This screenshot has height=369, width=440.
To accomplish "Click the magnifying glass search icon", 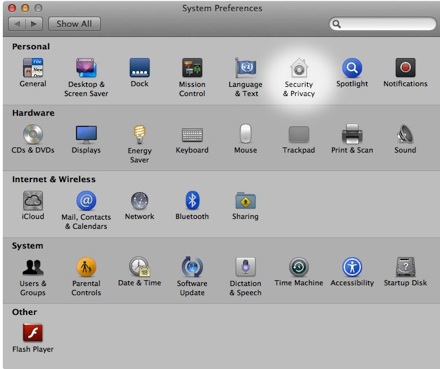I will point(337,24).
